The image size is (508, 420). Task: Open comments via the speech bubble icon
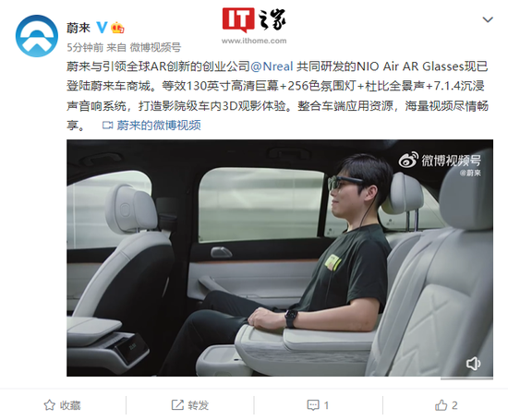(312, 405)
